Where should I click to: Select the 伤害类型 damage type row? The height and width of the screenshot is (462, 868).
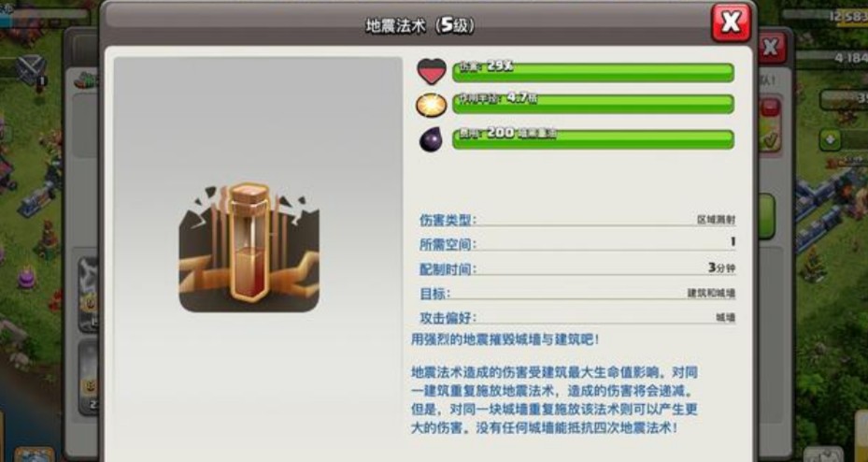[577, 220]
